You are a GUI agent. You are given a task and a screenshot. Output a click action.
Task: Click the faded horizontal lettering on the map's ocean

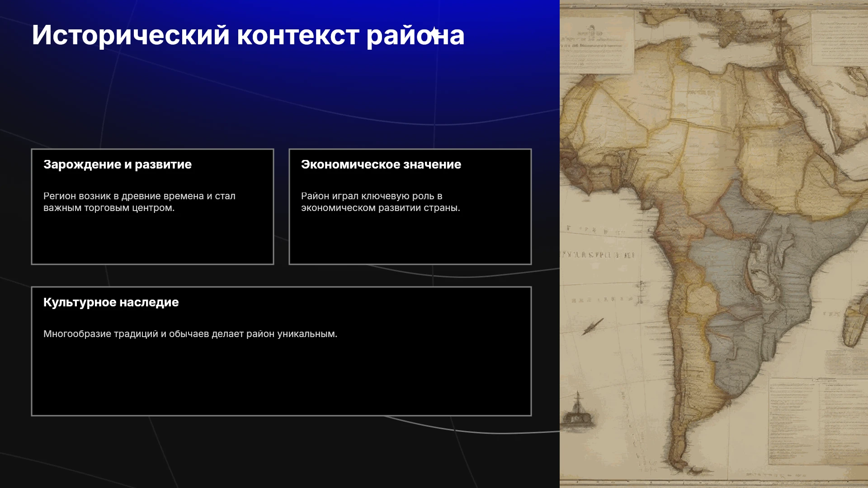(598, 255)
